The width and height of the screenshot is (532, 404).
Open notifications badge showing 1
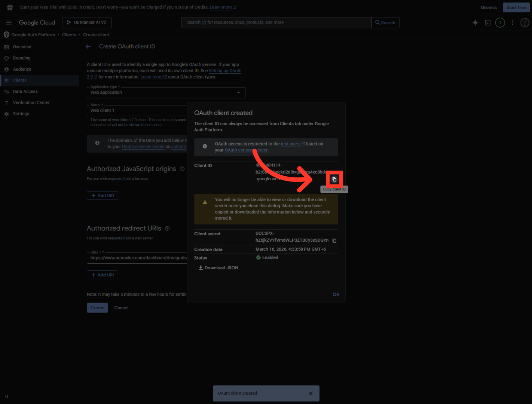(500, 22)
